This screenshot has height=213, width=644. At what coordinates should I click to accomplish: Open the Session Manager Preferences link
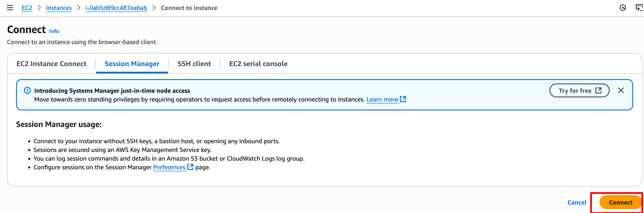point(169,167)
